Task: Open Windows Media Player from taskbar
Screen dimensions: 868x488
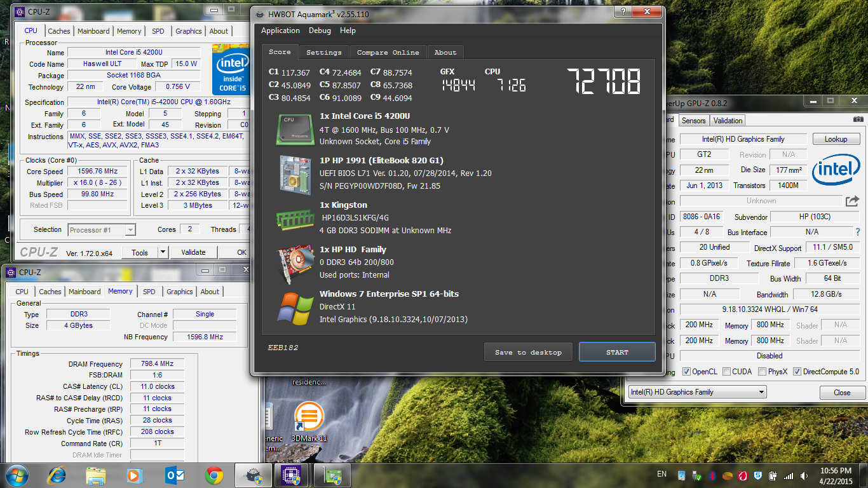Action: pos(135,475)
